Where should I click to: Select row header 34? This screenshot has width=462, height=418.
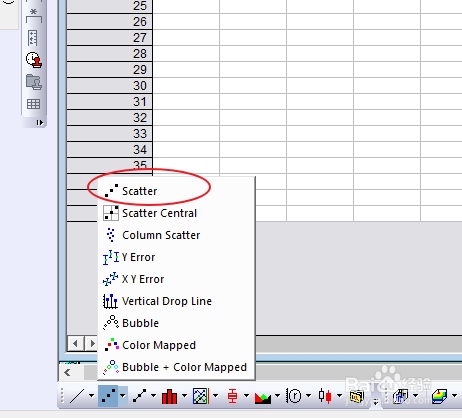pyautogui.click(x=109, y=150)
